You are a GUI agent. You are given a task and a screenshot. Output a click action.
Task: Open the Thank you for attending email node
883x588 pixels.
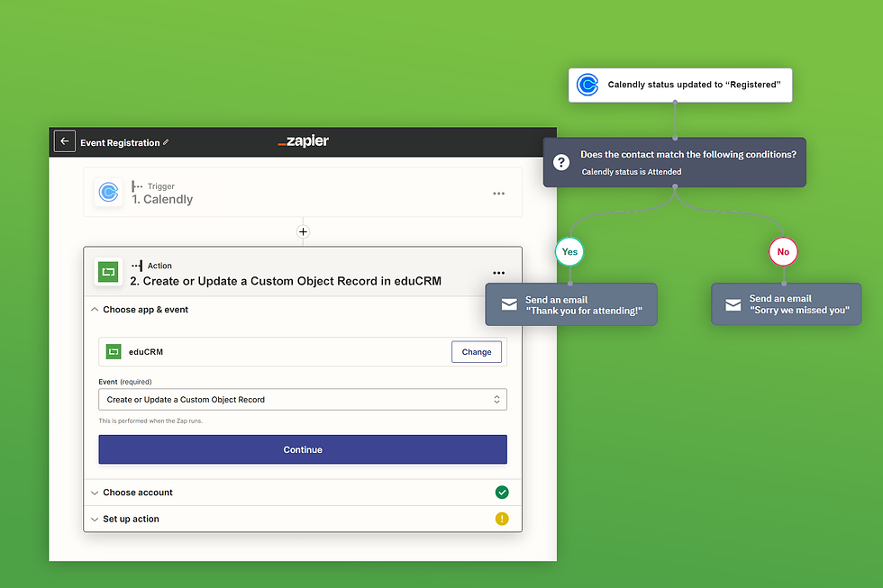pyautogui.click(x=571, y=304)
